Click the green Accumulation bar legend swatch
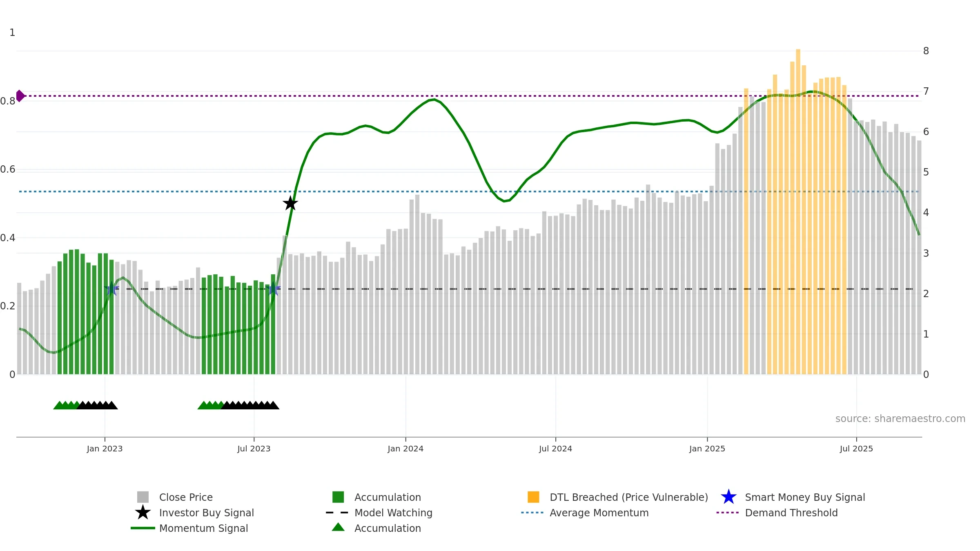This screenshot has width=980, height=551. click(338, 497)
